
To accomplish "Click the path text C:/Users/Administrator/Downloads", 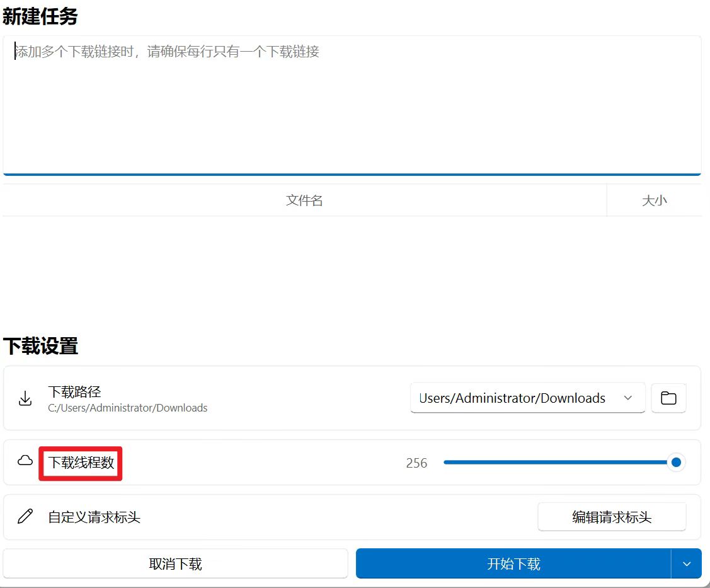I will pos(127,408).
